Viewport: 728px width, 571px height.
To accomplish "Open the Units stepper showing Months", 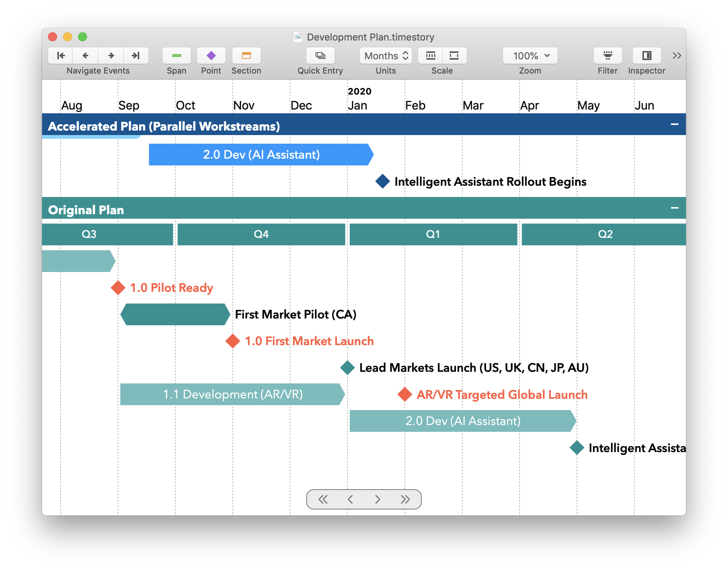I will (x=385, y=55).
